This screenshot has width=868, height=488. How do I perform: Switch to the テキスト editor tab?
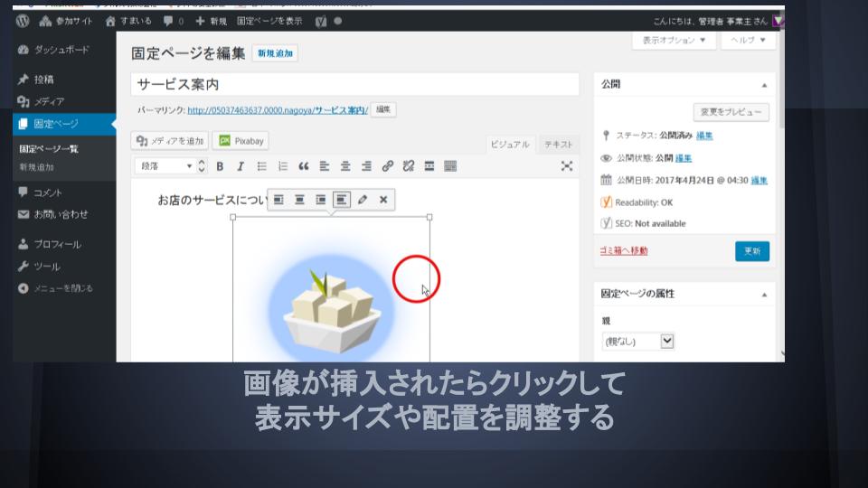[x=558, y=145]
